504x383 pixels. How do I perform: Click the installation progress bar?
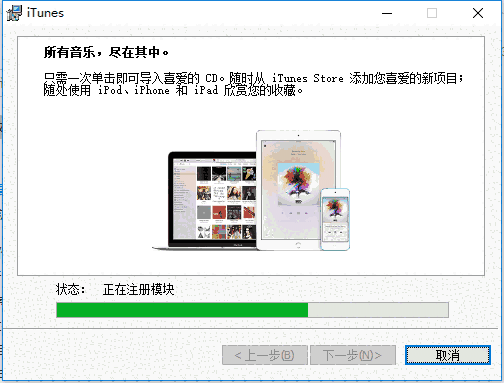[x=252, y=310]
